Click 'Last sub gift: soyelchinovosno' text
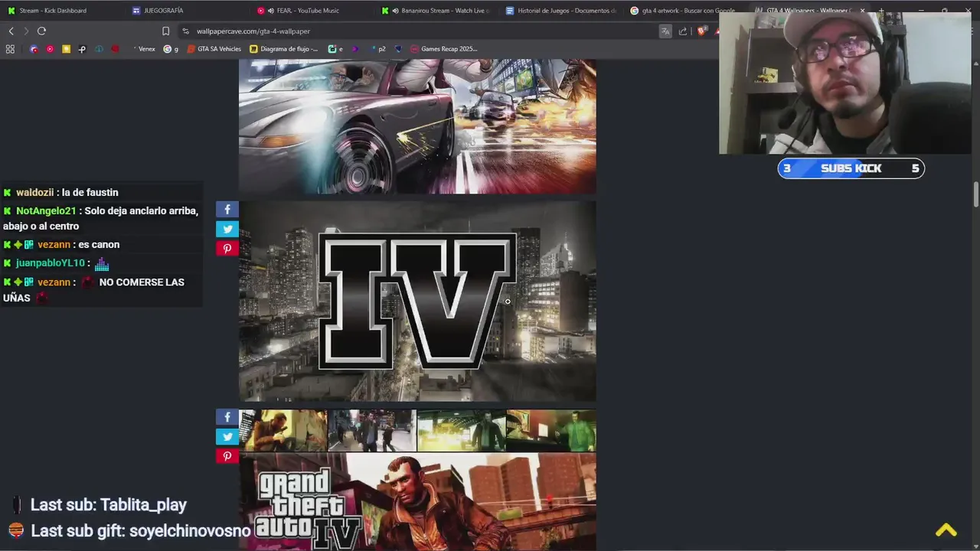Viewport: 980px width, 551px height. coord(141,531)
